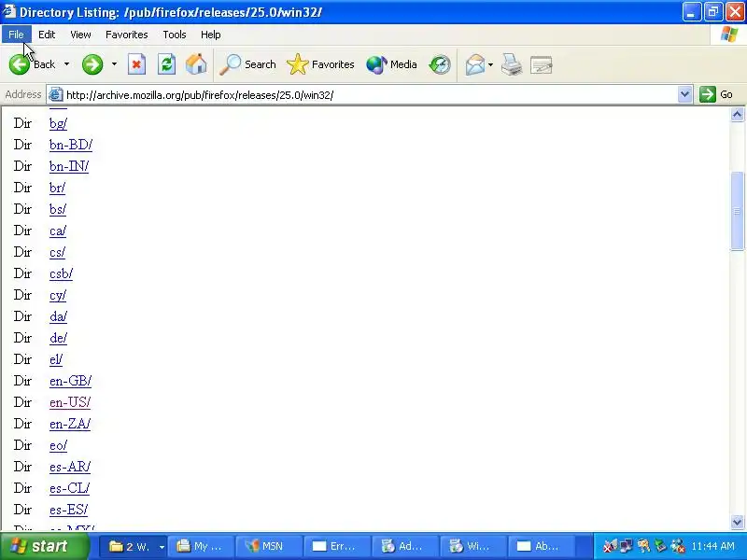This screenshot has height=560, width=747.
Task: Open the br/ directory link
Action: point(57,188)
